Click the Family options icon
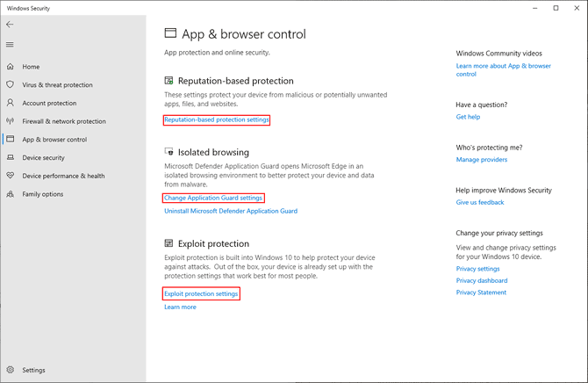Image resolution: width=588 pixels, height=383 pixels. click(11, 194)
